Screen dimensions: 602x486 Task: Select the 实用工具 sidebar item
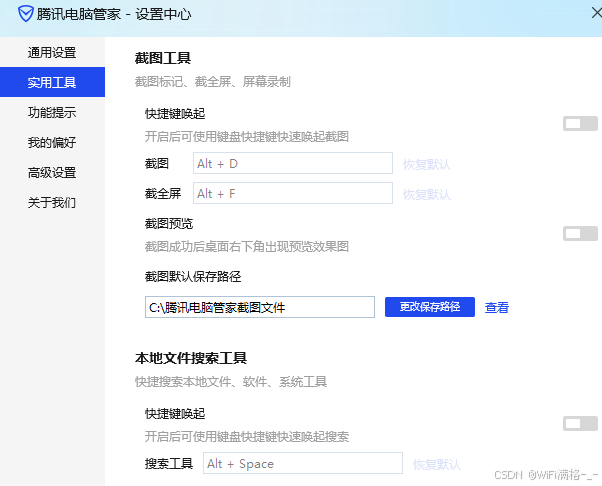tap(52, 82)
